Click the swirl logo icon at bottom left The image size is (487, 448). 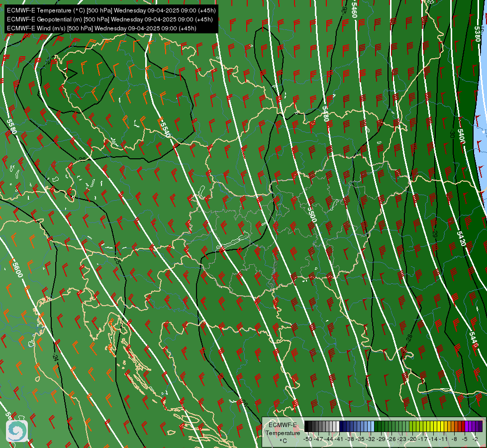coord(17,431)
